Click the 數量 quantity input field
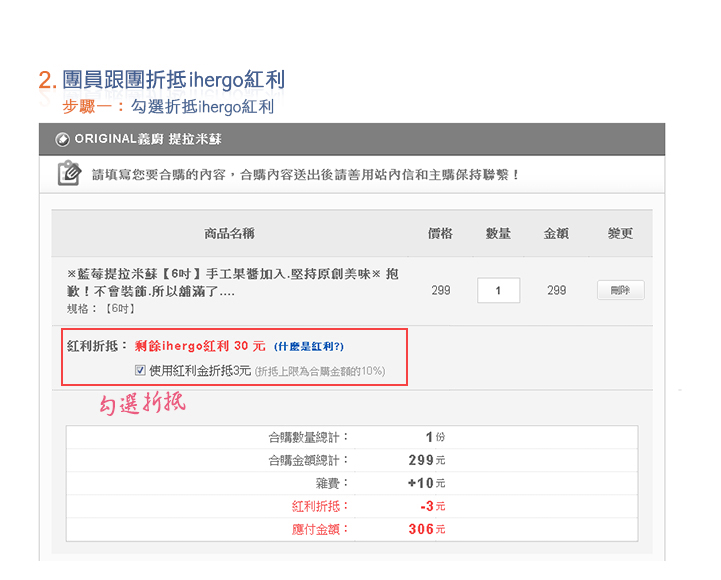The image size is (721, 580). (x=498, y=291)
